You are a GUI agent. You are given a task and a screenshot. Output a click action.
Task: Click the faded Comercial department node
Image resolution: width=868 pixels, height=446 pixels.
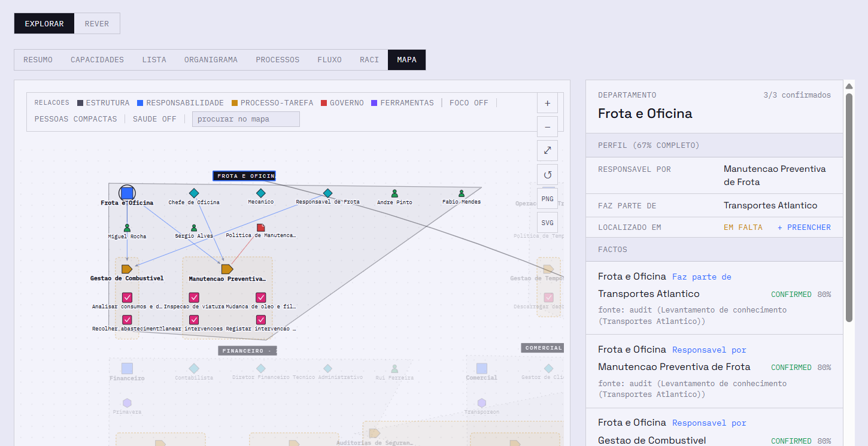coord(482,368)
